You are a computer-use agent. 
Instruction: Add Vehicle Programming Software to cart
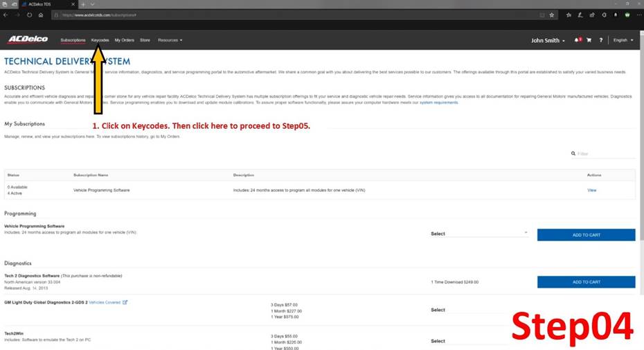[x=586, y=235]
